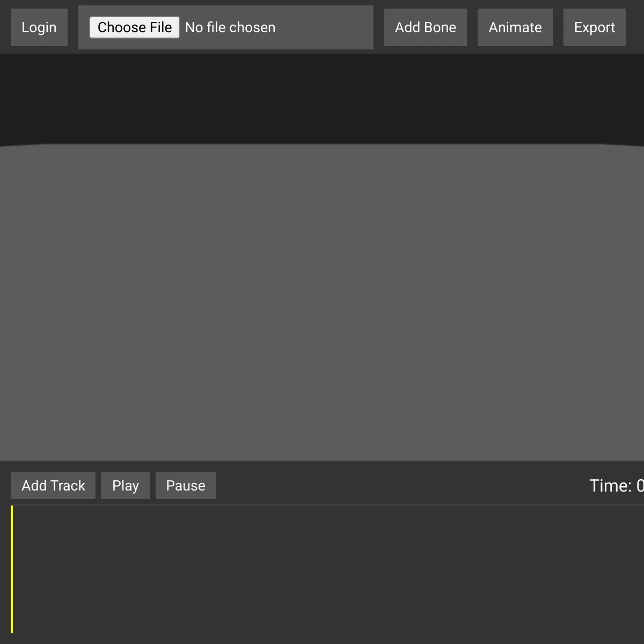Viewport: 644px width, 644px height.
Task: Pause the animation playback
Action: coord(186,486)
